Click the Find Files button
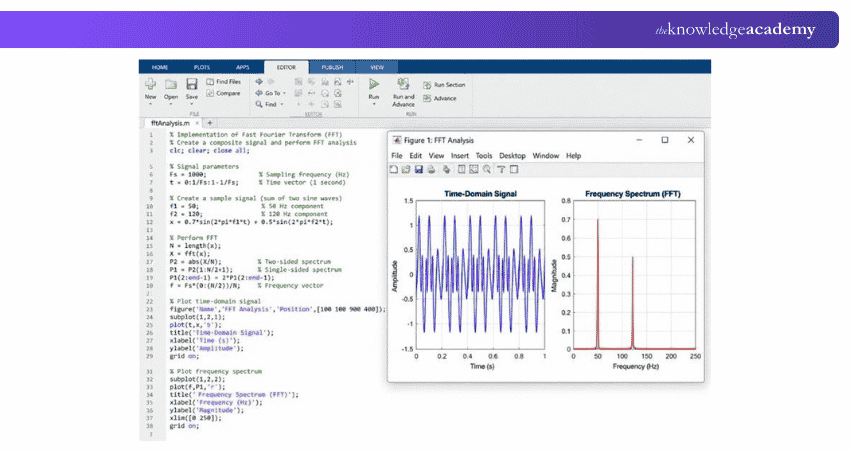Viewport: 850px width, 450px height. pos(223,82)
